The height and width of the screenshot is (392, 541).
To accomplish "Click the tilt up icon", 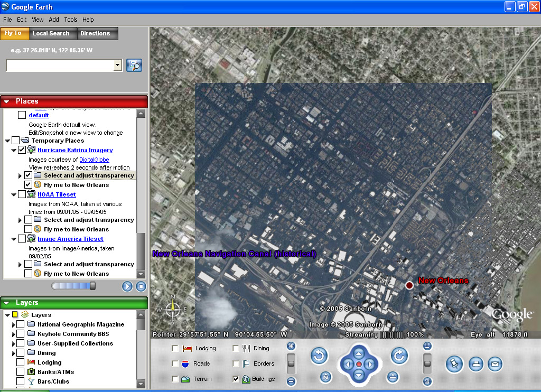I will point(427,346).
